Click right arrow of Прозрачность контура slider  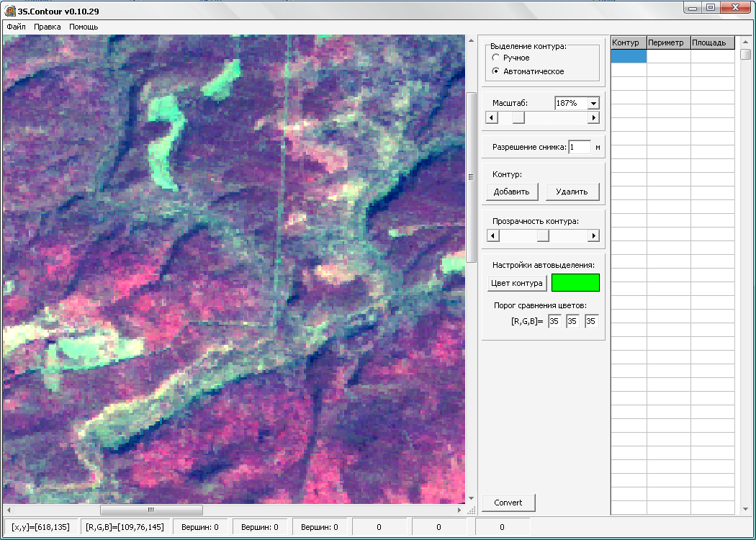click(x=594, y=235)
